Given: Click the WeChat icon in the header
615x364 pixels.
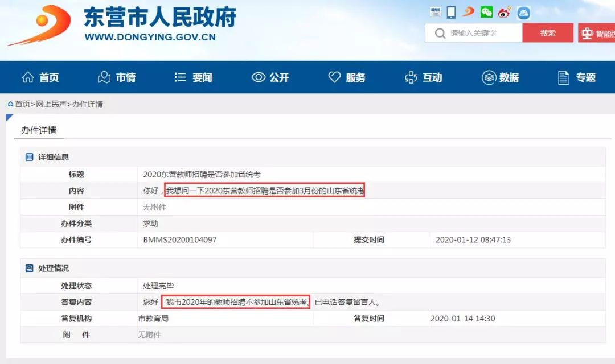Looking at the screenshot, I should (486, 12).
